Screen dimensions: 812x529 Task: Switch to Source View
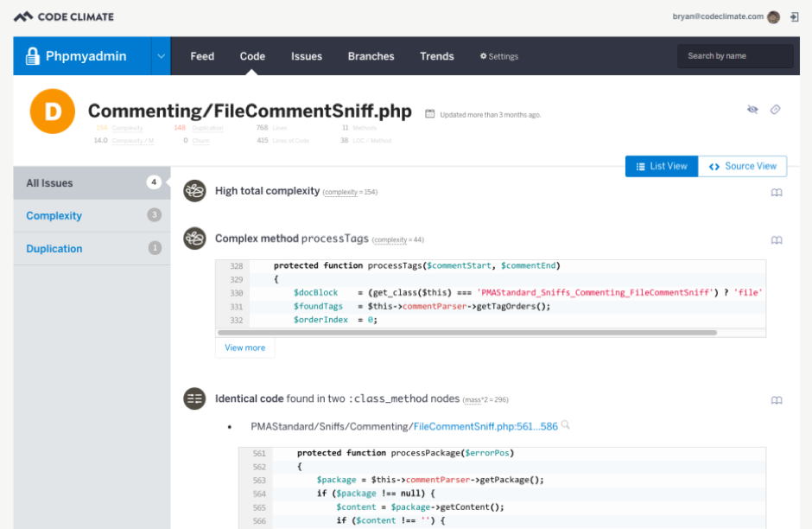pyautogui.click(x=742, y=166)
